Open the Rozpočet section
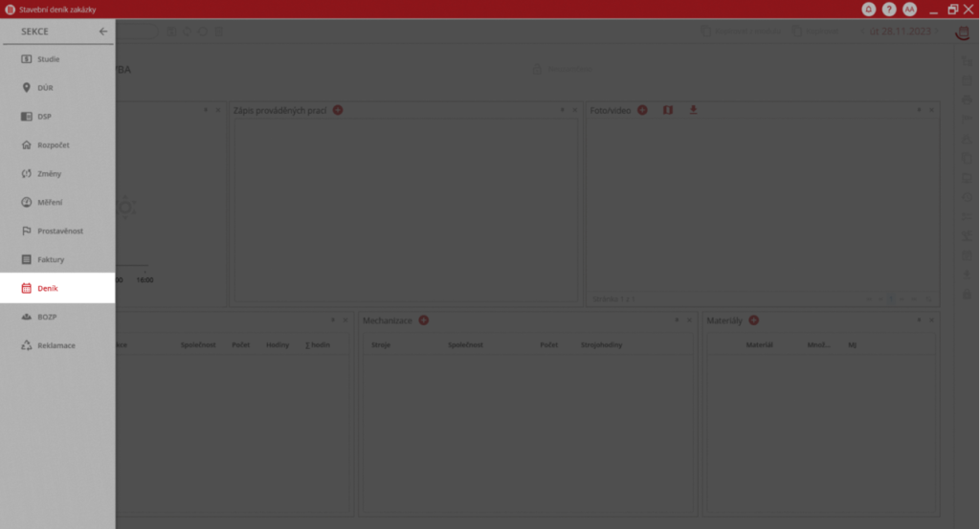The height and width of the screenshot is (529, 980). (53, 145)
